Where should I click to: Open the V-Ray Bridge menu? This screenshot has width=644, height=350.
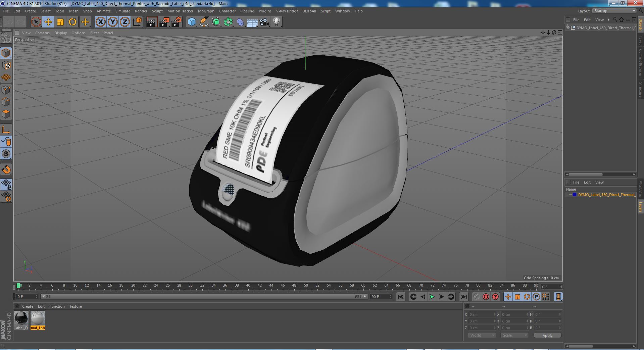287,11
